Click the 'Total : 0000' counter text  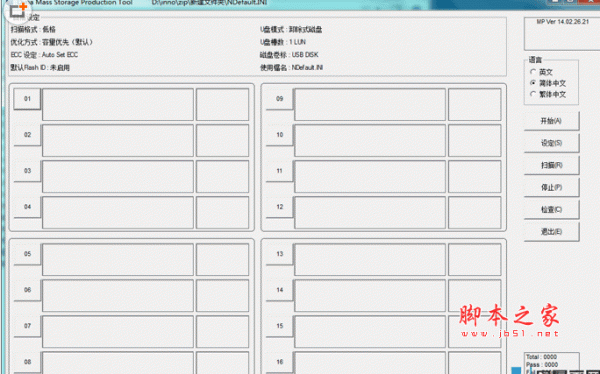tap(541, 357)
